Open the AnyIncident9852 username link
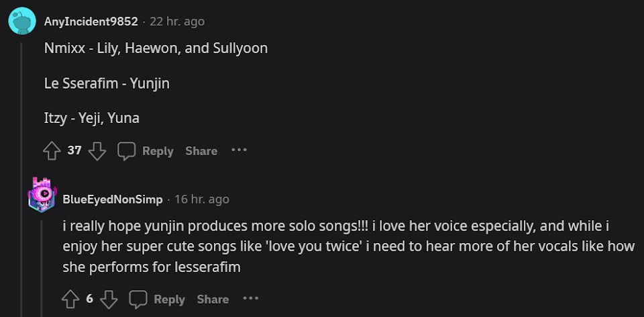Viewport: 644px width, 317px height. 91,21
